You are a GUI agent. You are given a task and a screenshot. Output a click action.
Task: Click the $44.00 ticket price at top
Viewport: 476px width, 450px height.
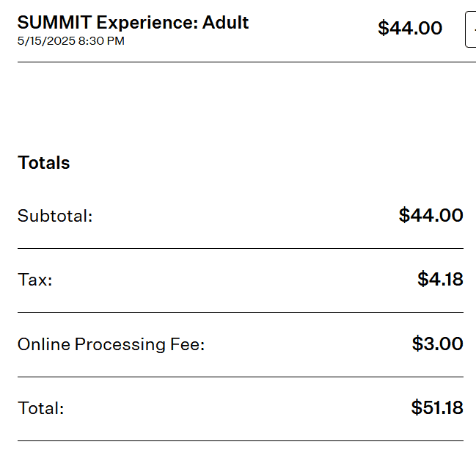click(410, 29)
